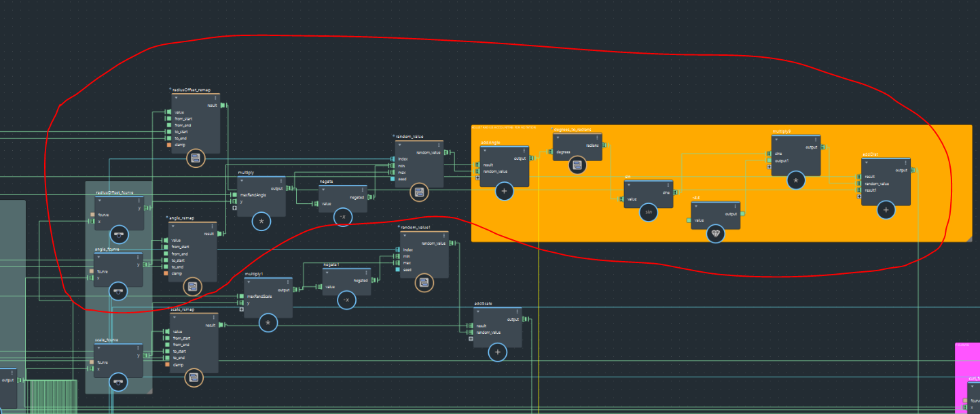Viewport: 980px width, 414px height.
Task: Add a new input port on the addAngle node
Action: click(477, 178)
